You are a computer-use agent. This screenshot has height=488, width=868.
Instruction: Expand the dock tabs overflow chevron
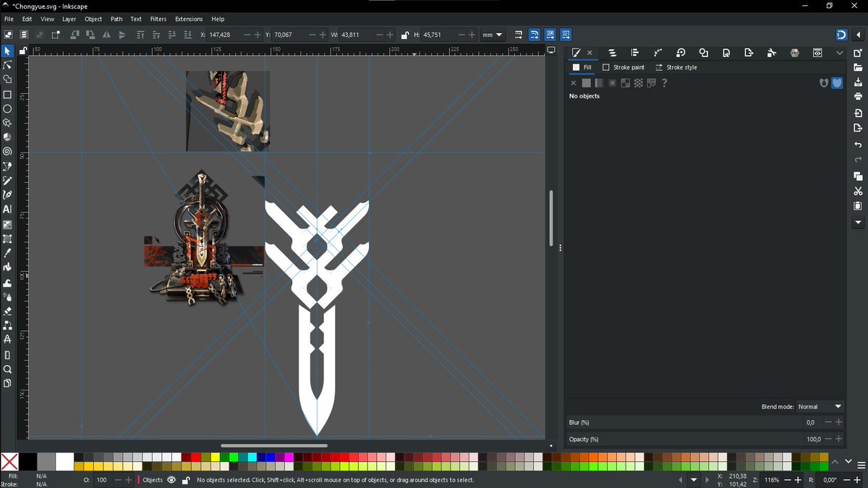click(839, 53)
